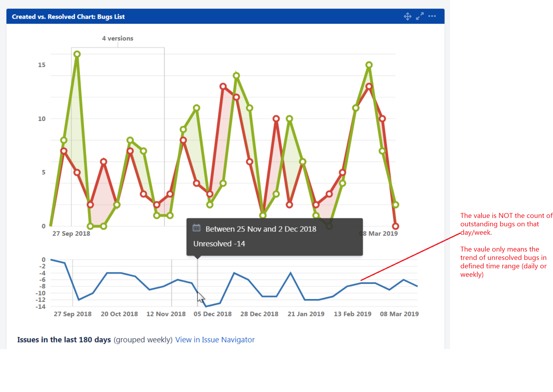
Task: Click '21 Jan 2019' axis label
Action: tap(306, 314)
